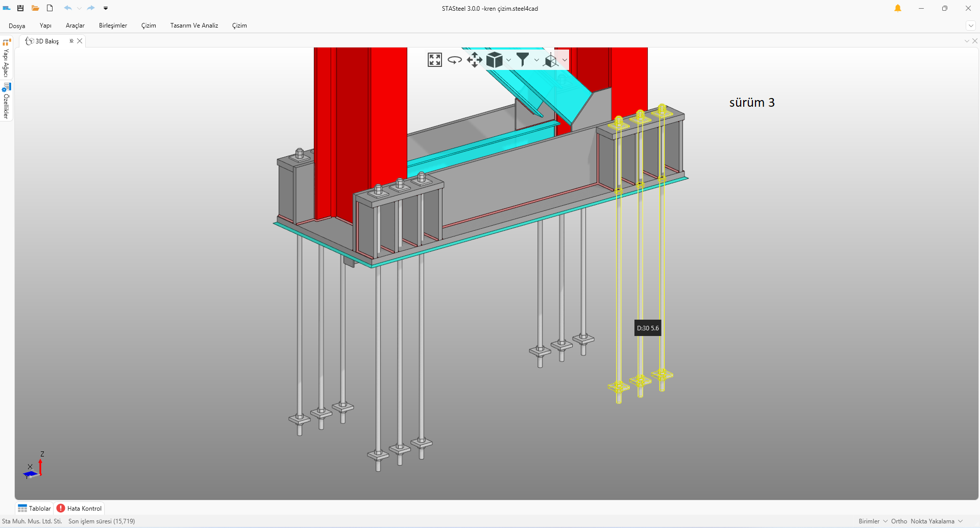Create a new document with the blank page icon
The width and height of the screenshot is (980, 528).
pos(50,8)
